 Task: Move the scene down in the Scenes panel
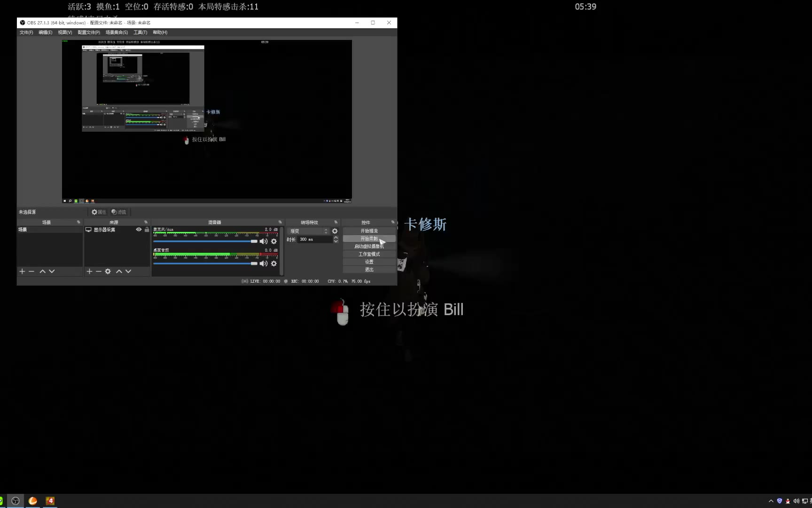click(52, 271)
